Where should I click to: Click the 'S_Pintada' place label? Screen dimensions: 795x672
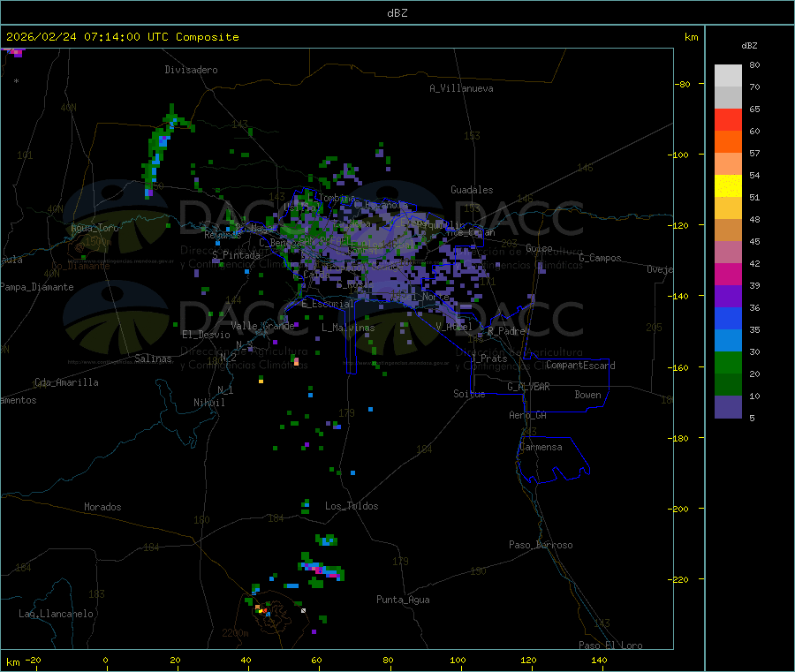coord(236,255)
